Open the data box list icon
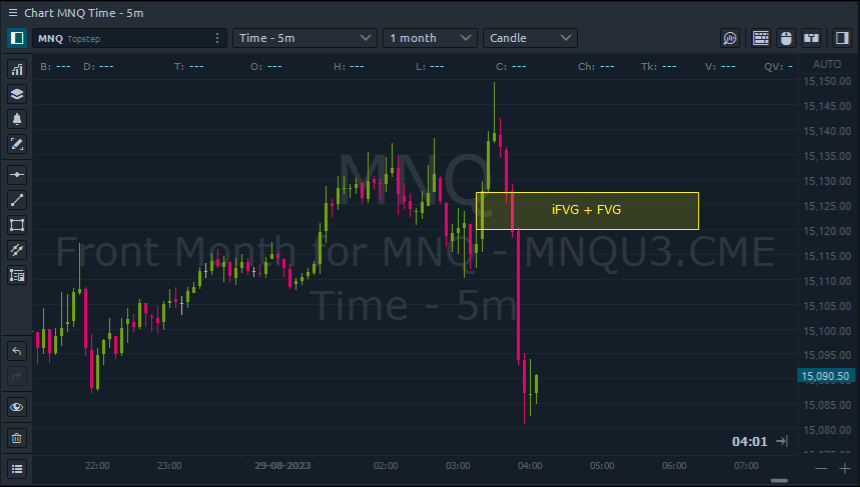 click(17, 275)
